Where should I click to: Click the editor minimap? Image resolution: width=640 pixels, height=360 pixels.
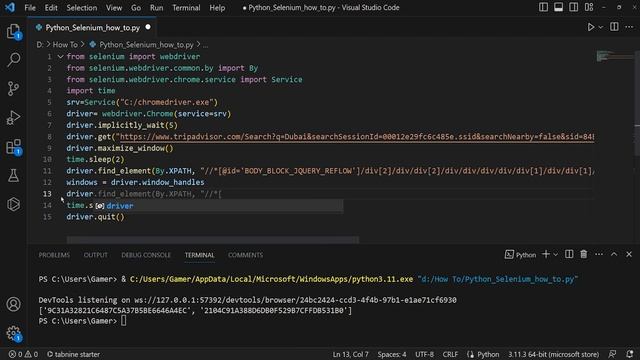click(614, 56)
